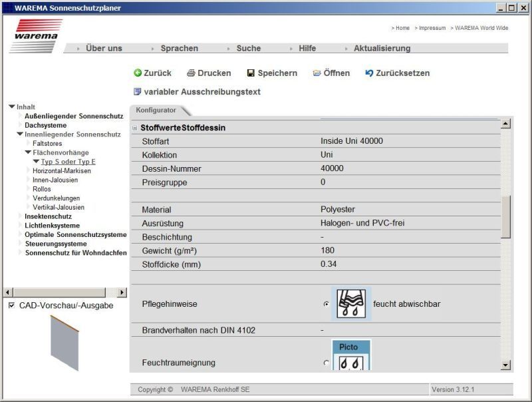This screenshot has width=532, height=402.
Task: Follow the Impressum link
Action: [432, 28]
